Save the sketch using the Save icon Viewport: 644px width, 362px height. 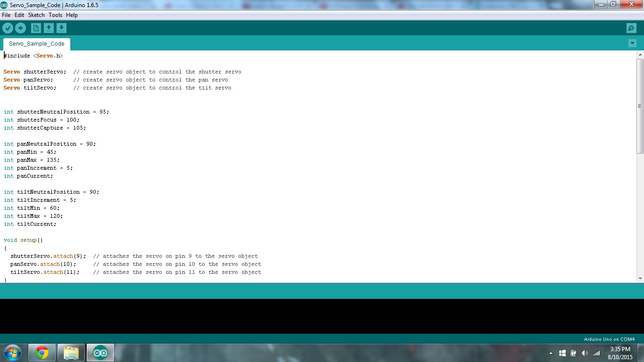pyautogui.click(x=61, y=28)
